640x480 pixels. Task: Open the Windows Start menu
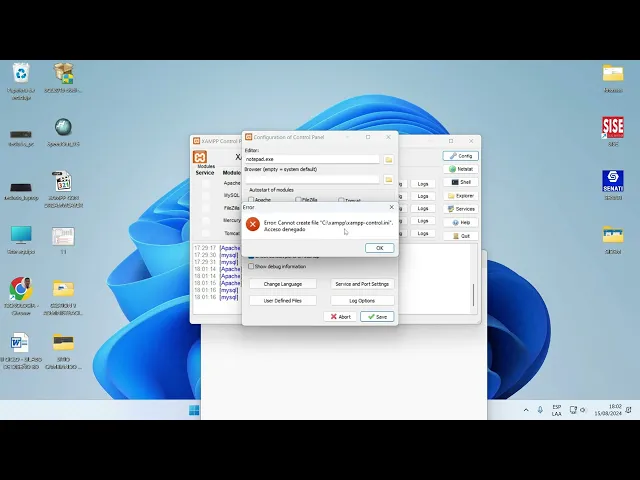[x=194, y=410]
